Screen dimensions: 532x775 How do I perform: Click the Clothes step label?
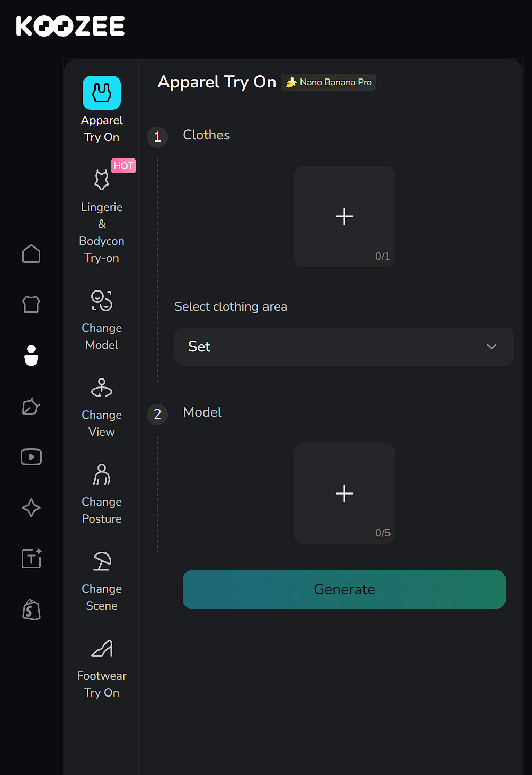pos(207,135)
